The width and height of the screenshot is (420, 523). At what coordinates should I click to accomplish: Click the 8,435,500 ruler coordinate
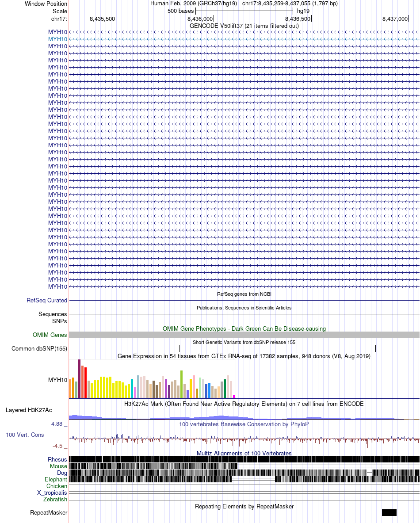coord(103,19)
